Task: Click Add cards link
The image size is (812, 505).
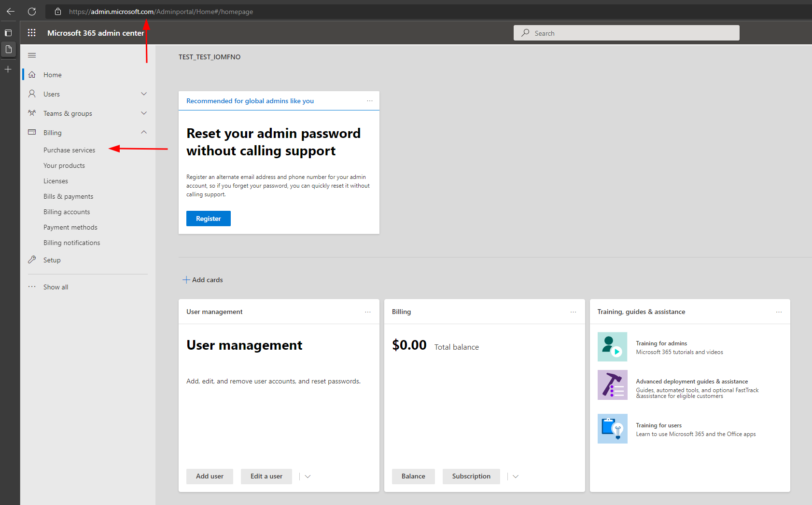Action: [x=208, y=280]
